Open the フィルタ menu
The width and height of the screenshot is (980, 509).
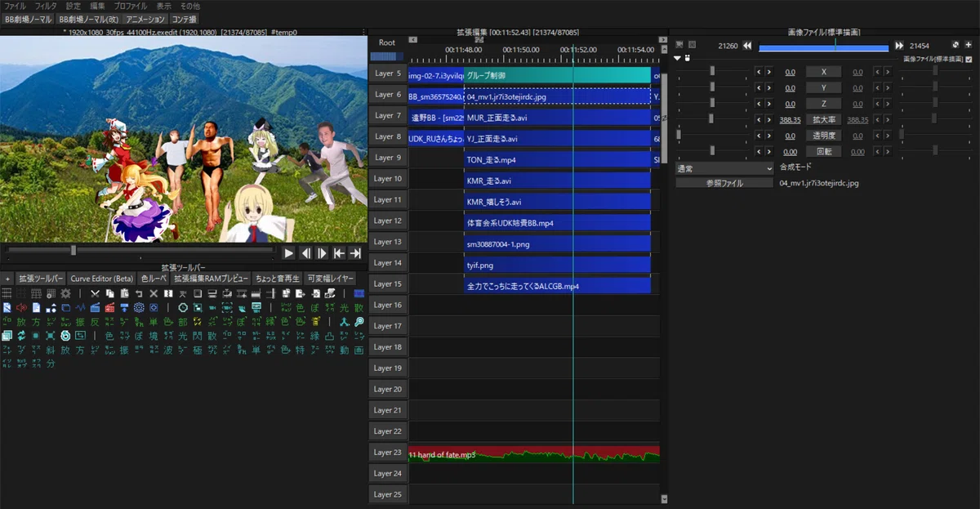(46, 6)
